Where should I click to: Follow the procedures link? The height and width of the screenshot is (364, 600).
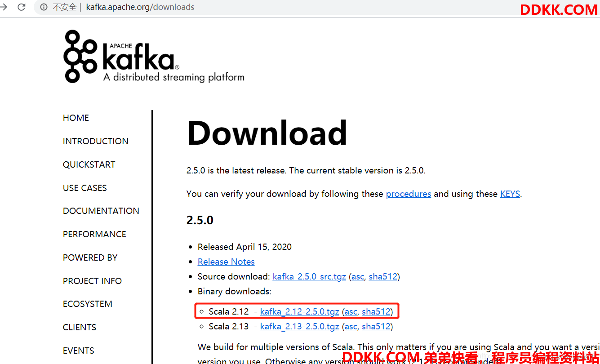(409, 194)
